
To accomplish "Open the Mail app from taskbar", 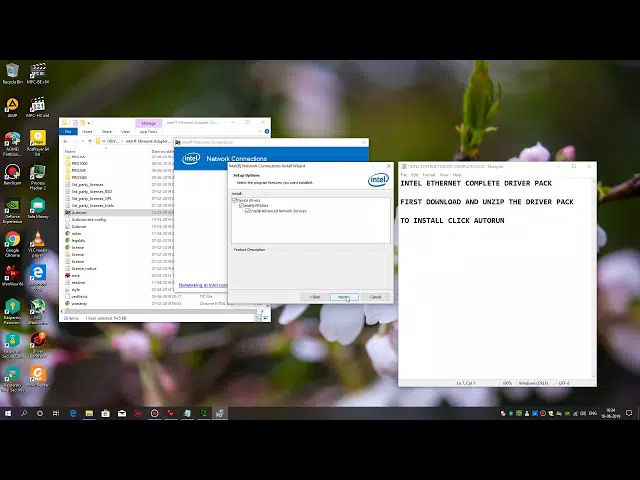I will tap(122, 413).
